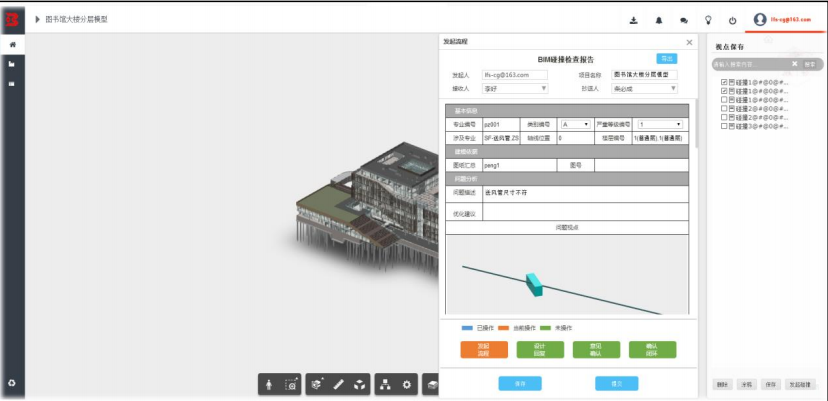Click the search button in viewpoint panel
The width and height of the screenshot is (828, 401).
(810, 64)
